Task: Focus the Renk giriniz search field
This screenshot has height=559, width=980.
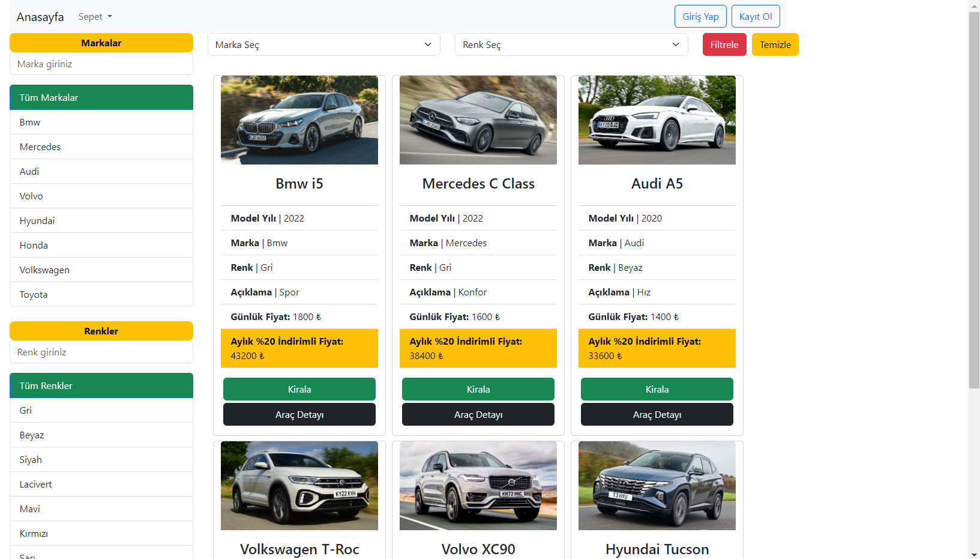Action: coord(101,352)
